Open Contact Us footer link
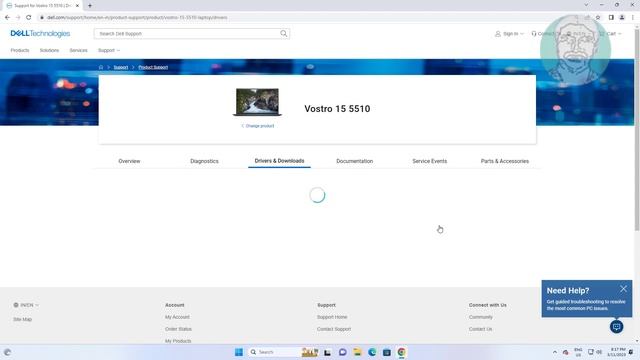640x360 pixels. 480,329
